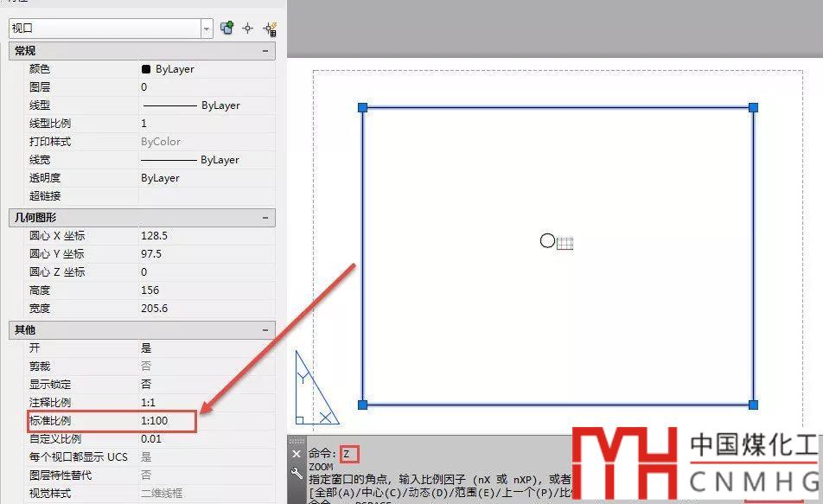
Task: Click the 颜色 ByLayer black swatch
Action: coord(146,69)
